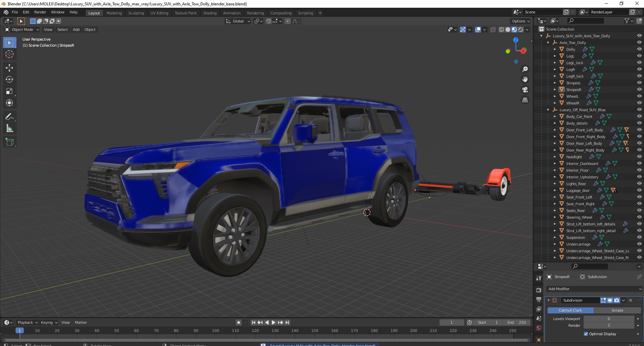Select the Cursor tool in toolbar

click(x=9, y=54)
